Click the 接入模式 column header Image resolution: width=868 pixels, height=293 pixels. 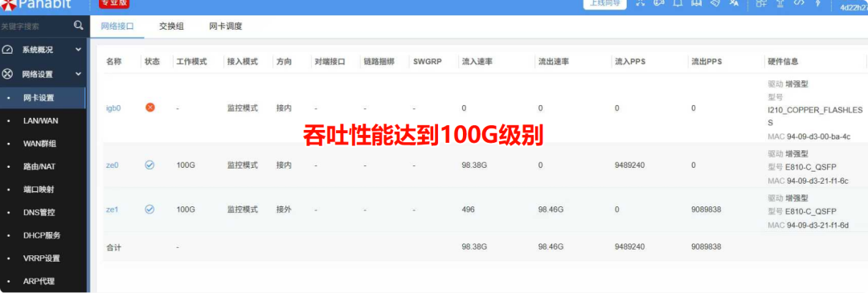pyautogui.click(x=243, y=62)
